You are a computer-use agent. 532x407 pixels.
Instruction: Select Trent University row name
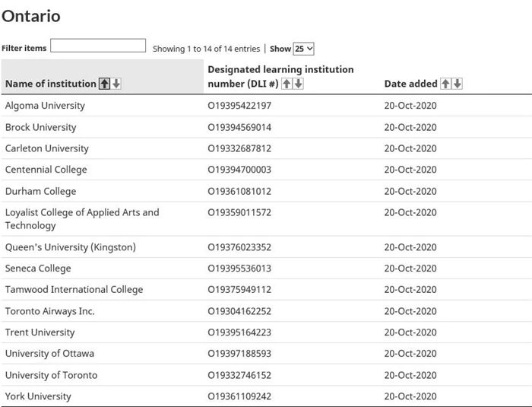[40, 332]
